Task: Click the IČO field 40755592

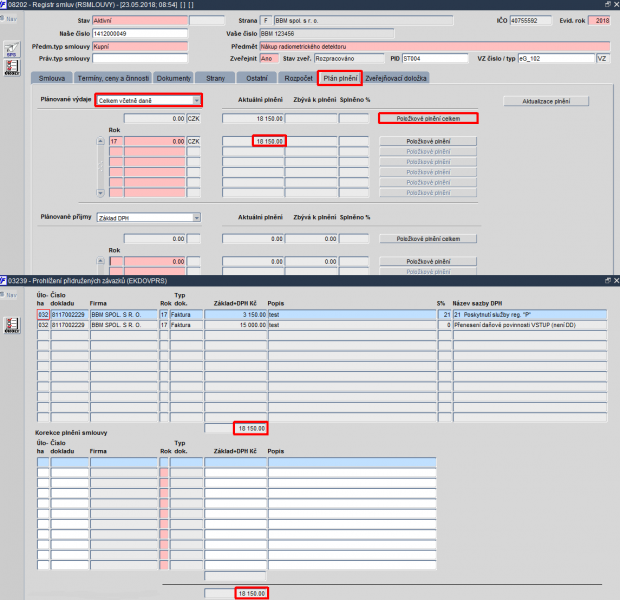Action: pyautogui.click(x=531, y=21)
